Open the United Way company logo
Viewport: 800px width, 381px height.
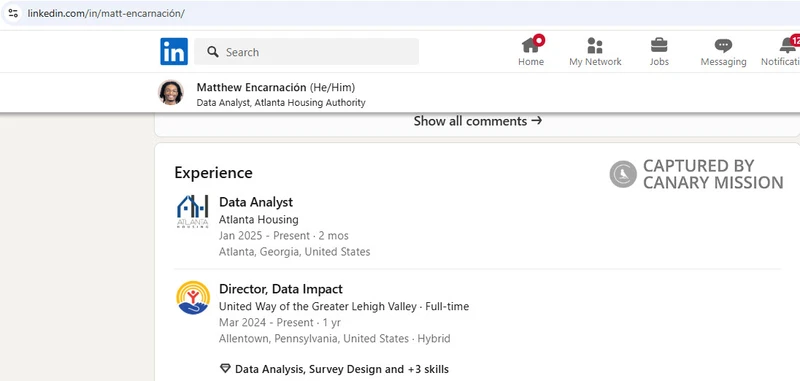193,298
